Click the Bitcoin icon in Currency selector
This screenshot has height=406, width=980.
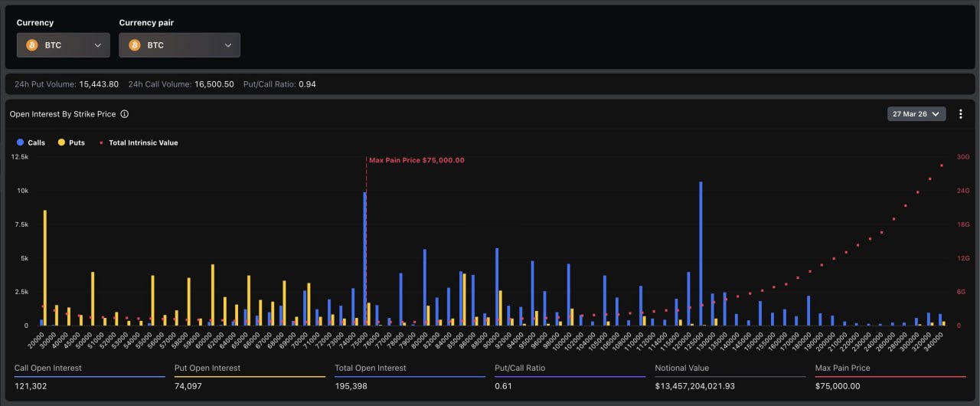[31, 45]
